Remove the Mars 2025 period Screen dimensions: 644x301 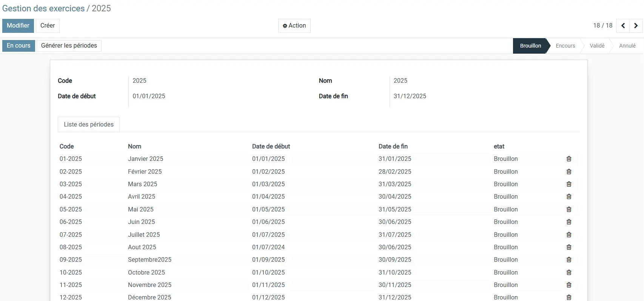pos(569,184)
